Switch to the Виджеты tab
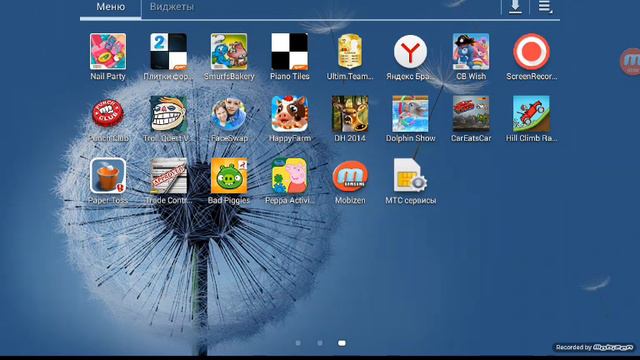 click(x=171, y=7)
